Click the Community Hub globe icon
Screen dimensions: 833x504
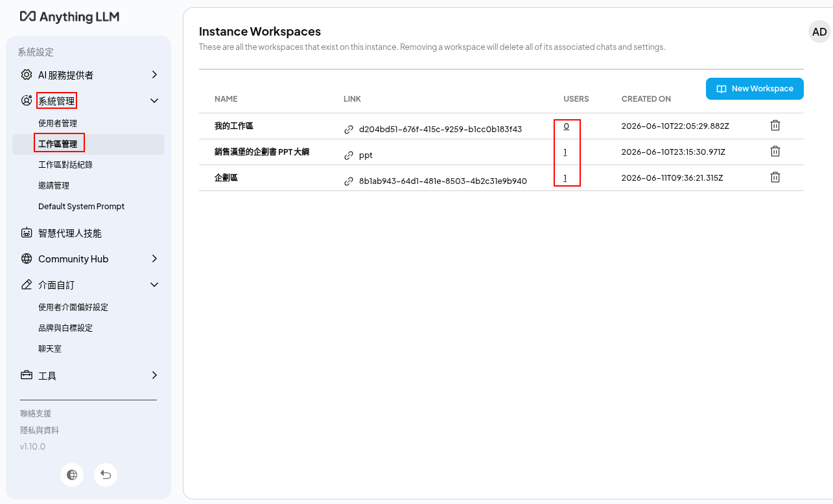click(27, 258)
